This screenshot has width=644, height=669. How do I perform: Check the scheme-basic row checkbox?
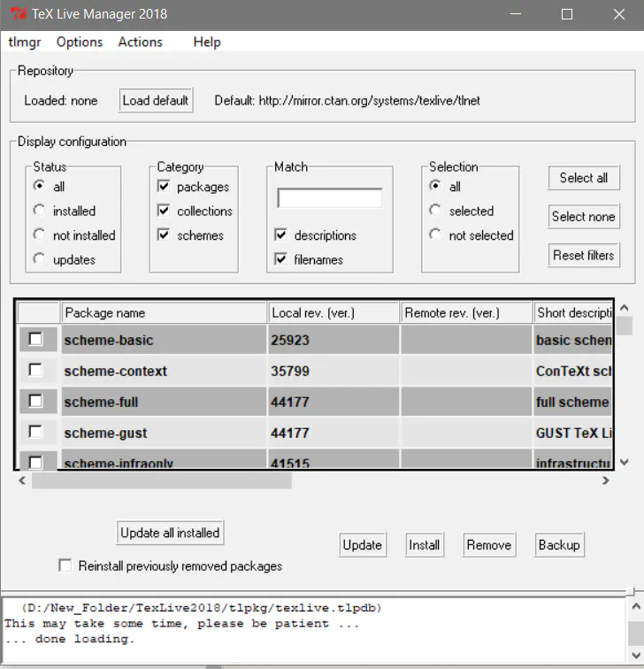[x=35, y=340]
